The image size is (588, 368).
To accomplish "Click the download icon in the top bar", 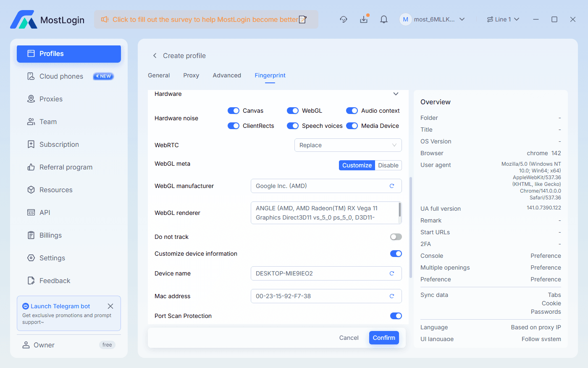I will (x=364, y=19).
